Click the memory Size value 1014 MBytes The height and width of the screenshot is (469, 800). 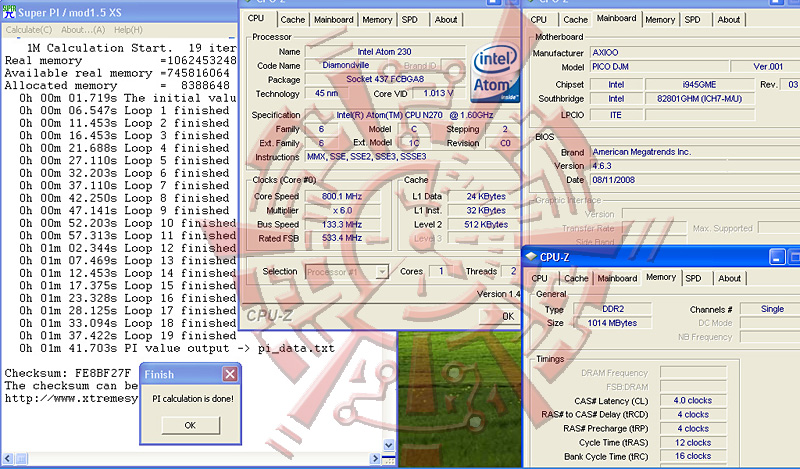[612, 323]
